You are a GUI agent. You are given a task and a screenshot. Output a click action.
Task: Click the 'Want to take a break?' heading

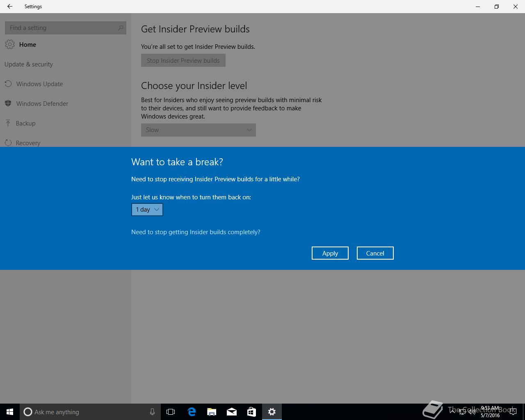pyautogui.click(x=177, y=162)
